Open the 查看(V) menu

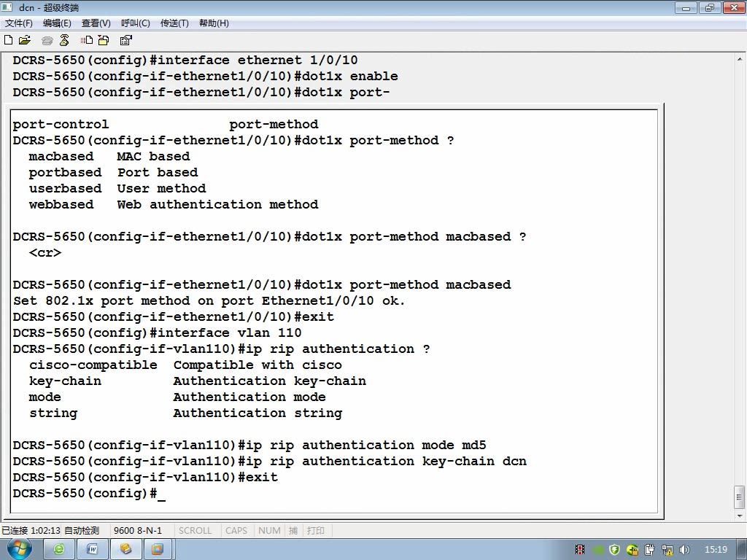coord(96,23)
